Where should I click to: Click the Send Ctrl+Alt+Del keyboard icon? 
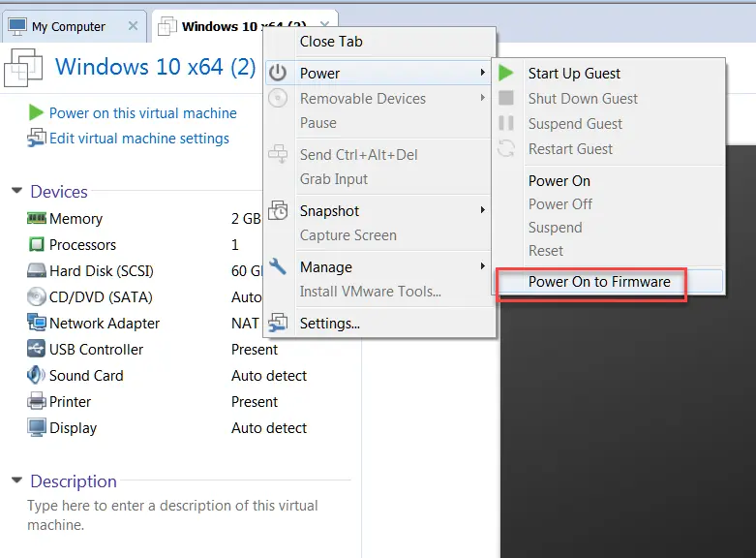click(x=278, y=154)
